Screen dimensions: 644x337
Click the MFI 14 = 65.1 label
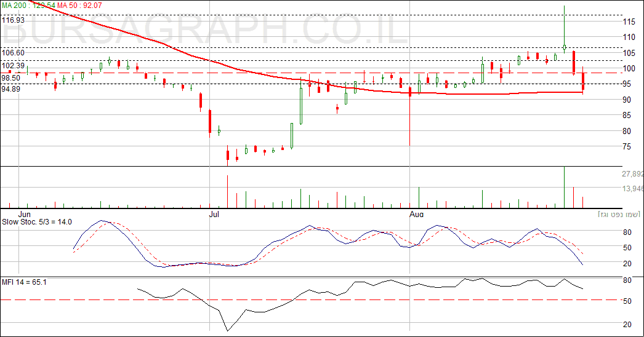click(24, 282)
